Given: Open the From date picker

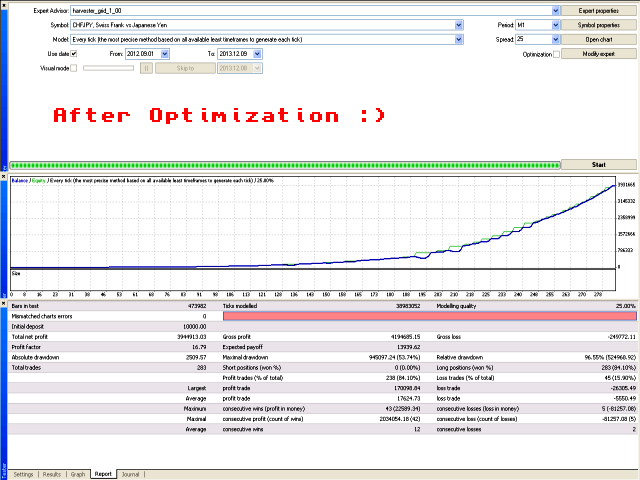Looking at the screenshot, I should 165,54.
